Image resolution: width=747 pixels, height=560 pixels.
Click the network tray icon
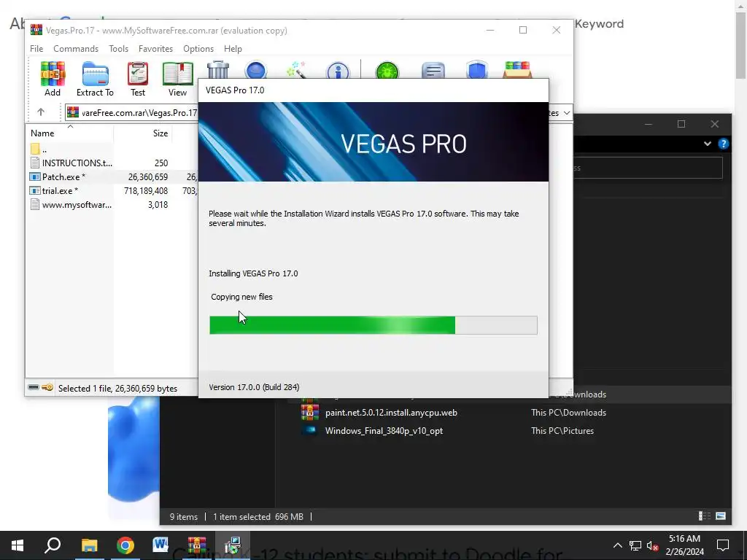point(635,545)
